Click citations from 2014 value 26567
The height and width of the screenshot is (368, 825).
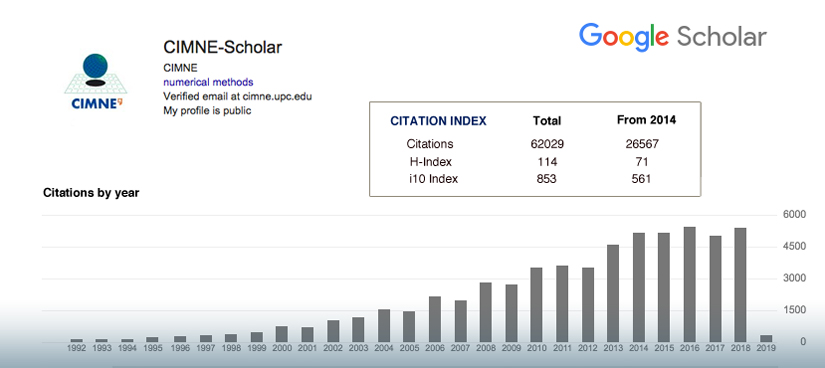click(642, 144)
